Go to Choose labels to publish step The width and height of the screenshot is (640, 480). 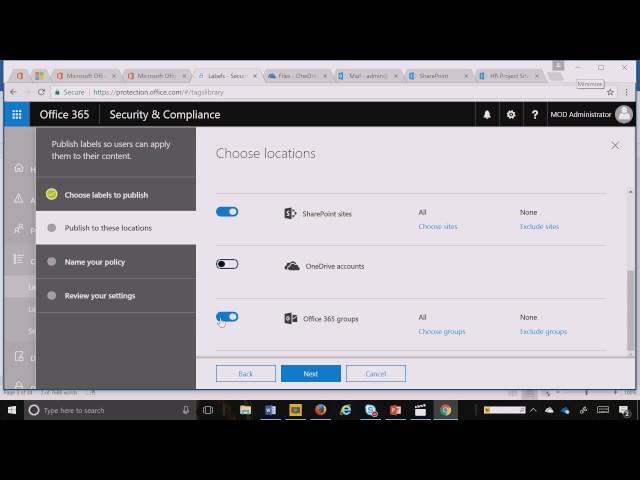pyautogui.click(x=116, y=195)
